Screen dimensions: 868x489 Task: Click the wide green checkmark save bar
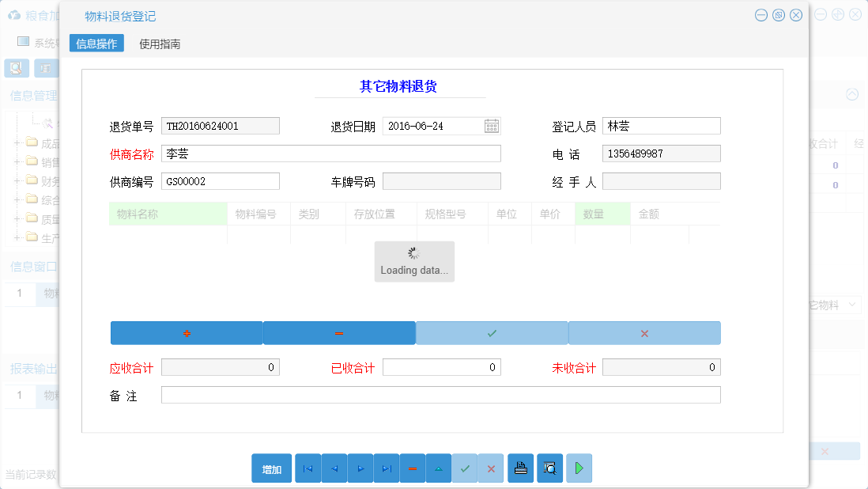point(492,332)
